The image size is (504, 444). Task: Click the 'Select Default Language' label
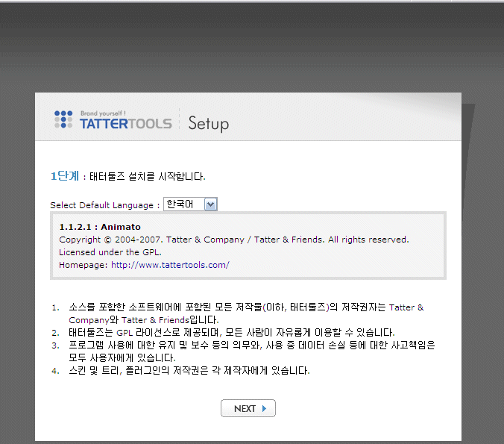(105, 205)
